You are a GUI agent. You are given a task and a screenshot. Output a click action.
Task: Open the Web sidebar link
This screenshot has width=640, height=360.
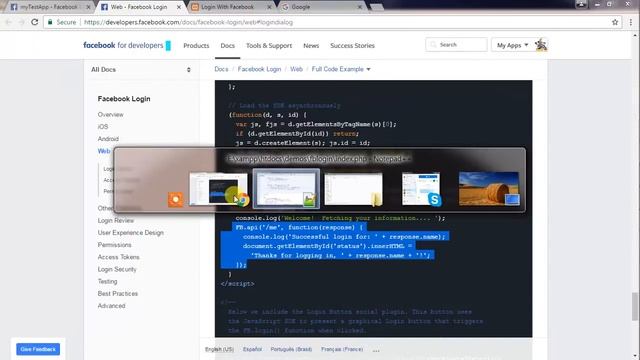(104, 151)
